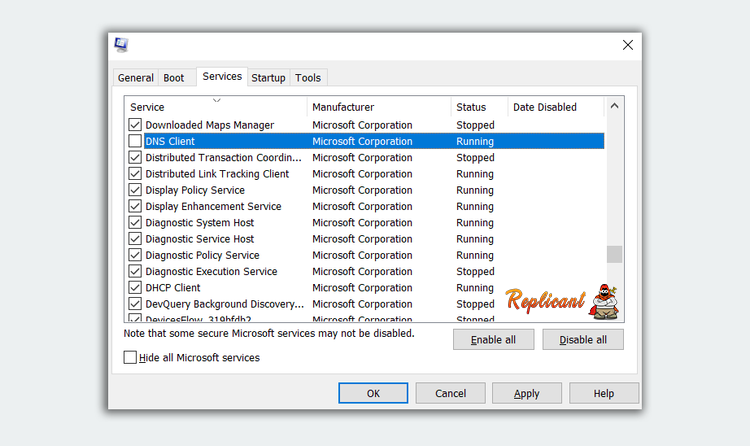This screenshot has width=750, height=446.
Task: Click Running status of DNS Client
Action: click(475, 142)
